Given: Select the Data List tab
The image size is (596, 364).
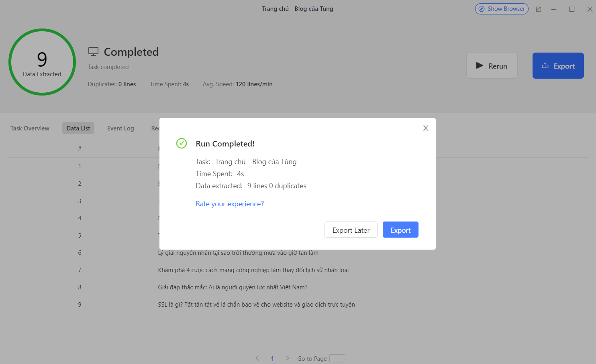Looking at the screenshot, I should coord(78,128).
